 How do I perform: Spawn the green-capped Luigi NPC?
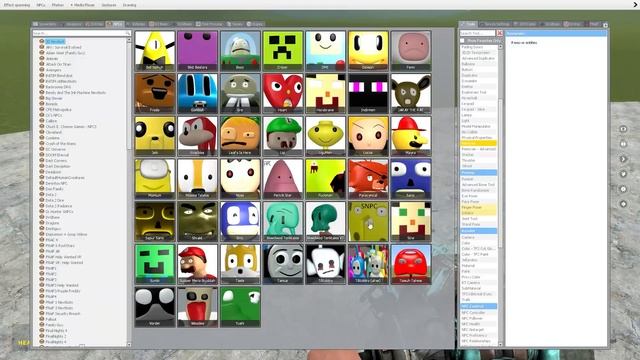tap(283, 136)
